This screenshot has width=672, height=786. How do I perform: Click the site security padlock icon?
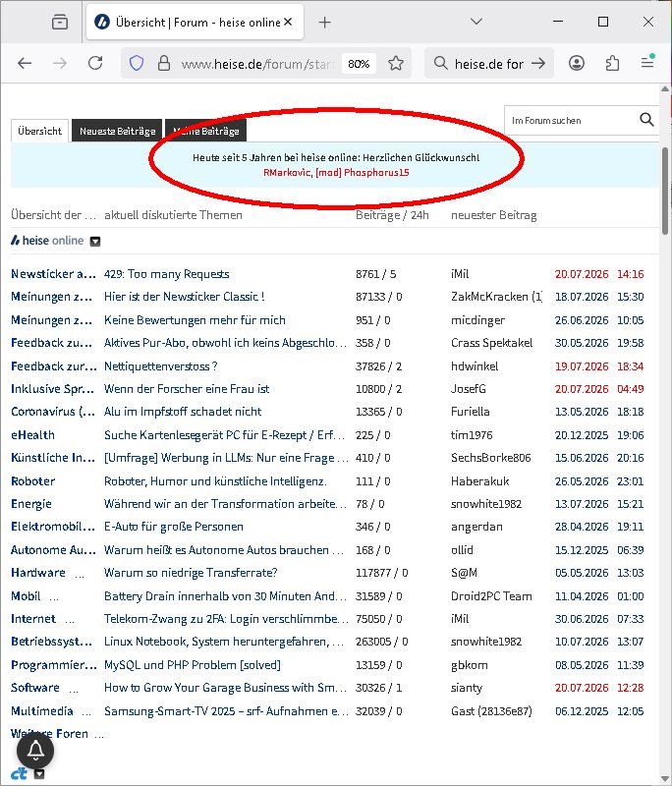[x=164, y=63]
